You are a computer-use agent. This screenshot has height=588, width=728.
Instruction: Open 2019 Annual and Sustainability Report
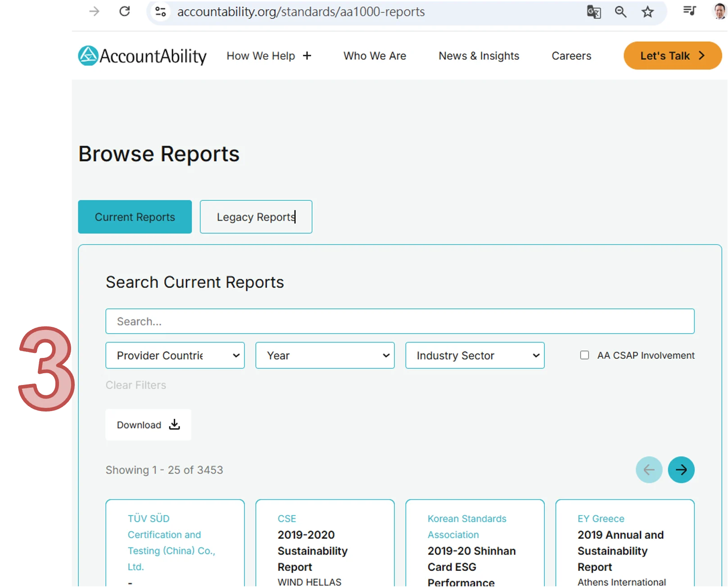(620, 551)
